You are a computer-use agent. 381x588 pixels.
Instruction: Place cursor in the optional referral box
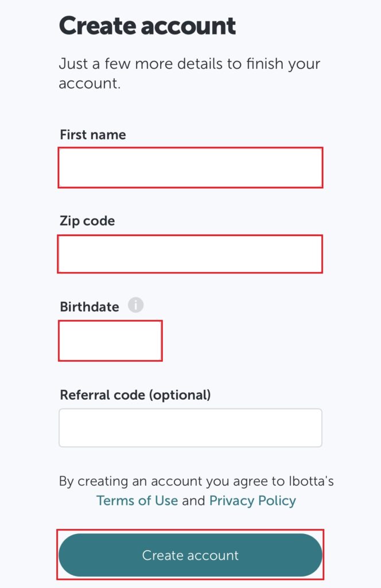click(x=190, y=428)
